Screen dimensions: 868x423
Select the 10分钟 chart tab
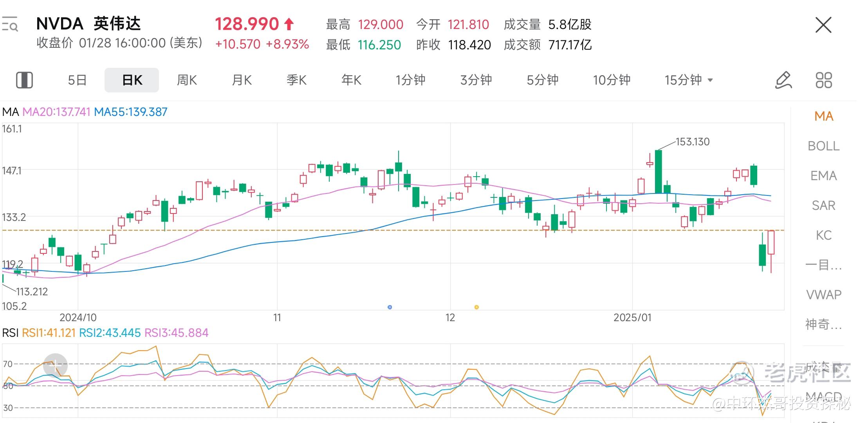point(612,80)
